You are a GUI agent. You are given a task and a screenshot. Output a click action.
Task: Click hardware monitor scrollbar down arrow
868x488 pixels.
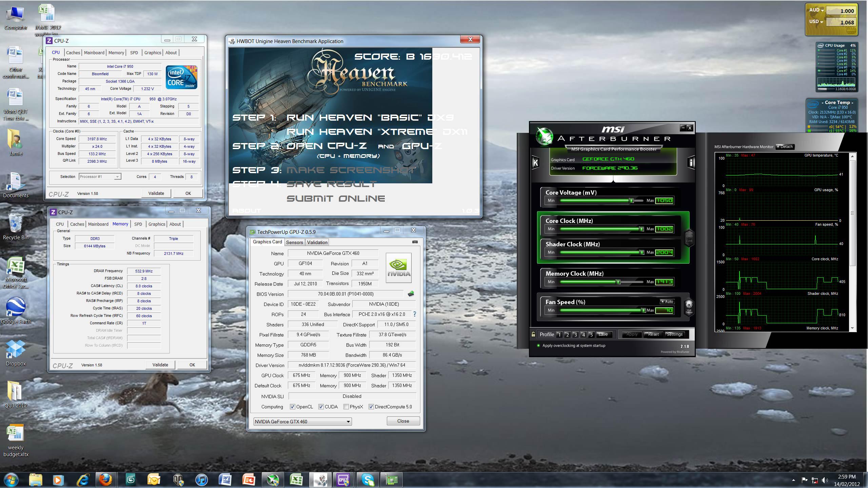click(x=853, y=328)
